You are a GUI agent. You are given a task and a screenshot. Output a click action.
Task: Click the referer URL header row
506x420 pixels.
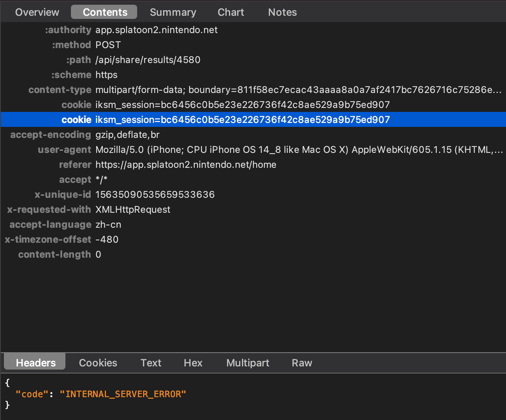point(186,165)
